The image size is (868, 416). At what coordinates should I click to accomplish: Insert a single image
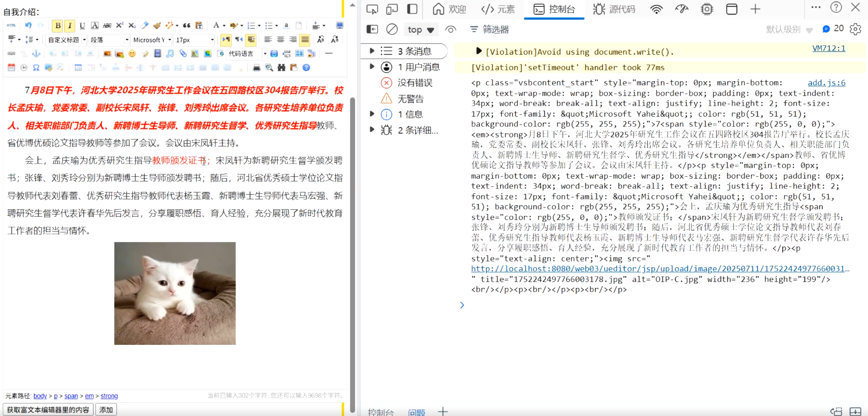(107, 54)
